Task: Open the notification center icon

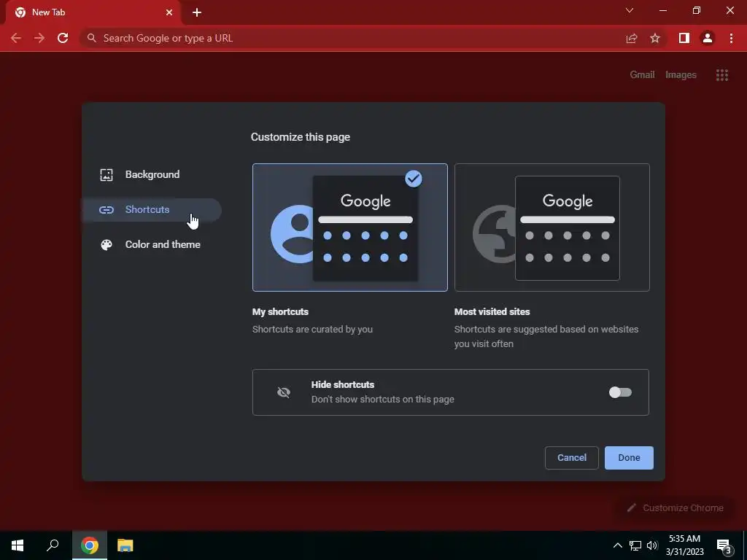Action: coord(724,545)
